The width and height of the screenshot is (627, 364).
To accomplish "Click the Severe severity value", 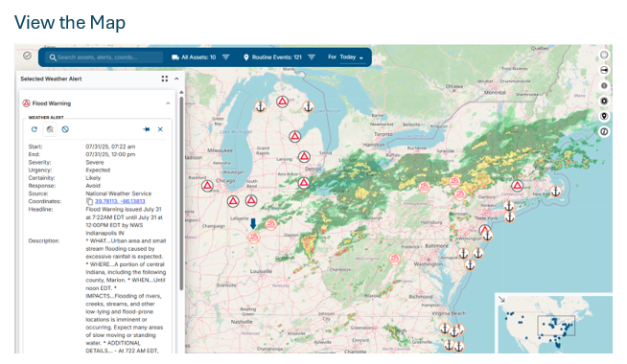I will (95, 162).
